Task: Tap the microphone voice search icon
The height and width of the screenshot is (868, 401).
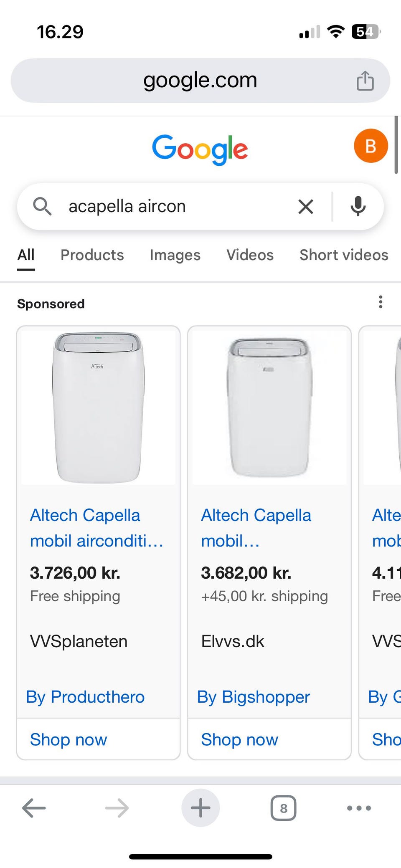Action: [358, 206]
